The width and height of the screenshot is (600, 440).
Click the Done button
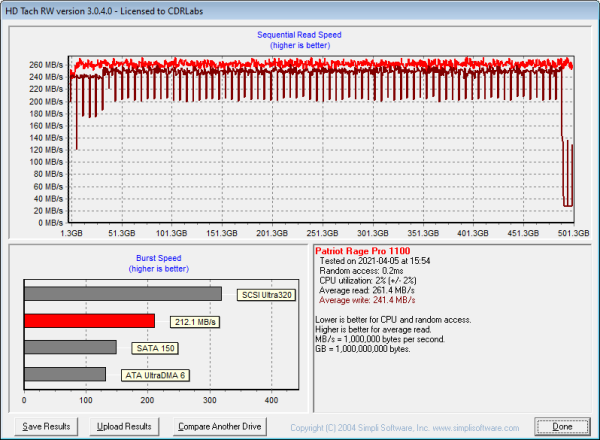coord(561,426)
